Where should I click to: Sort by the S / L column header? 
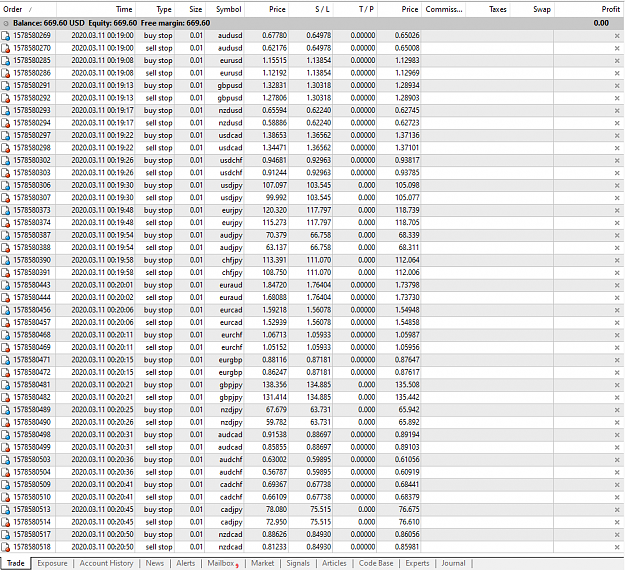(x=311, y=9)
